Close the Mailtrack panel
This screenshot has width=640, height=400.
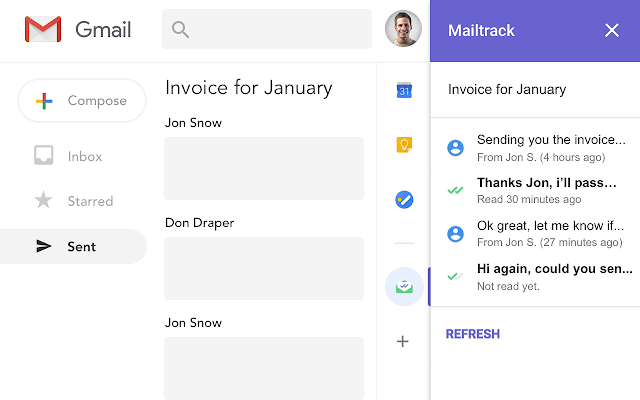(612, 30)
